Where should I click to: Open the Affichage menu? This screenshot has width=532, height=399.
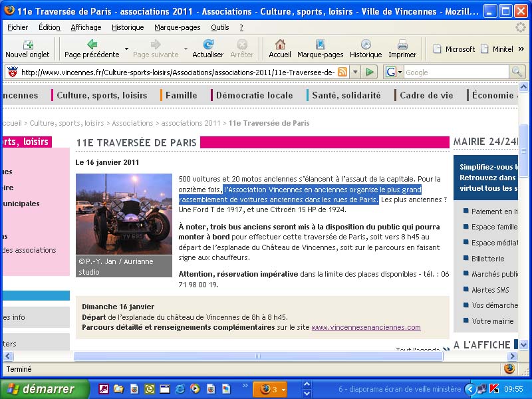(86, 27)
